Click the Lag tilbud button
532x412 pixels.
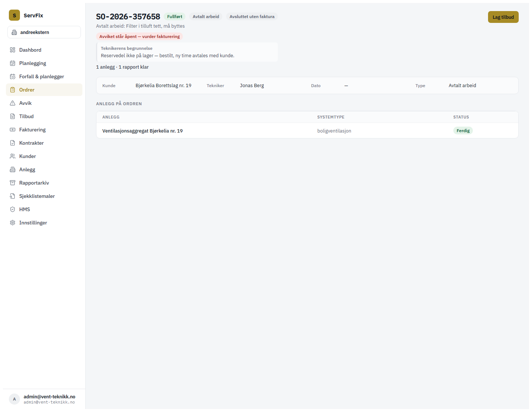[503, 17]
